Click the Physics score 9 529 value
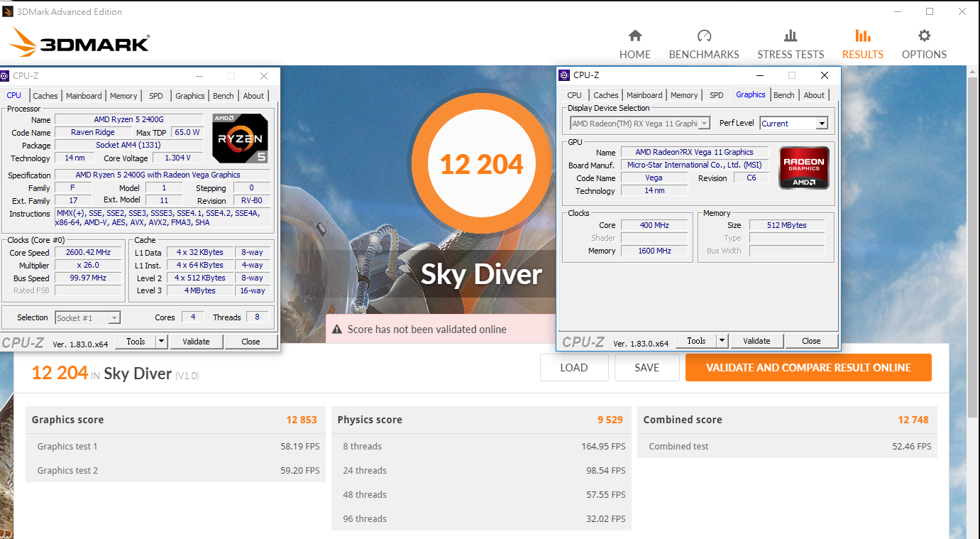The width and height of the screenshot is (980, 539). pyautogui.click(x=610, y=420)
